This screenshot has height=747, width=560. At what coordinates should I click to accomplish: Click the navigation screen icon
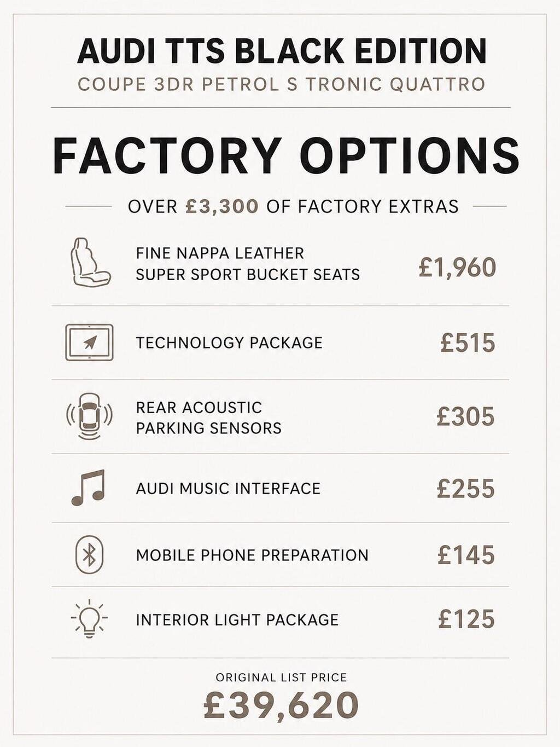(89, 343)
